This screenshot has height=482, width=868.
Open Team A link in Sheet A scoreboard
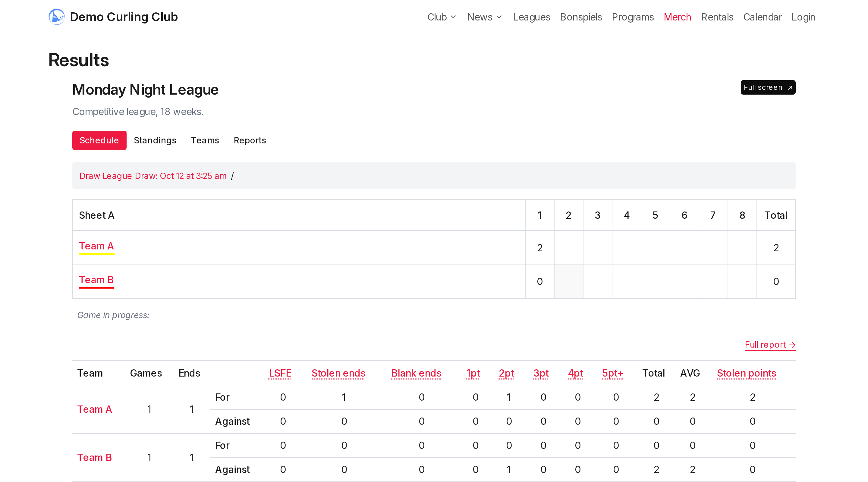coord(96,246)
